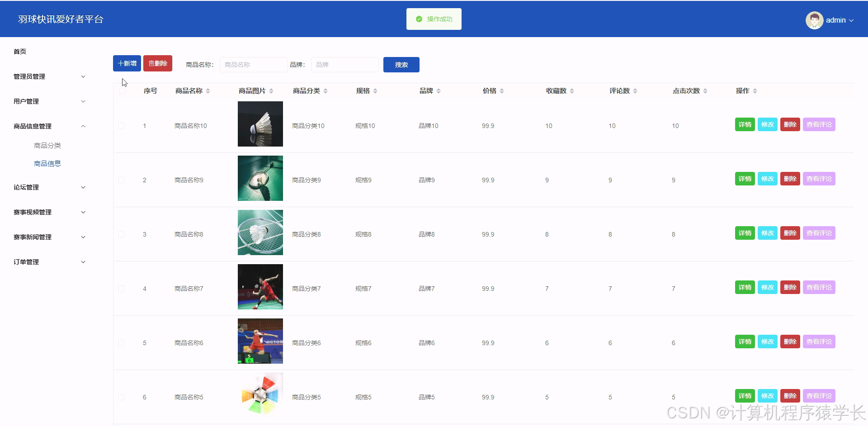
Task: Select 商品分类 in the sidebar submenu
Action: click(47, 145)
